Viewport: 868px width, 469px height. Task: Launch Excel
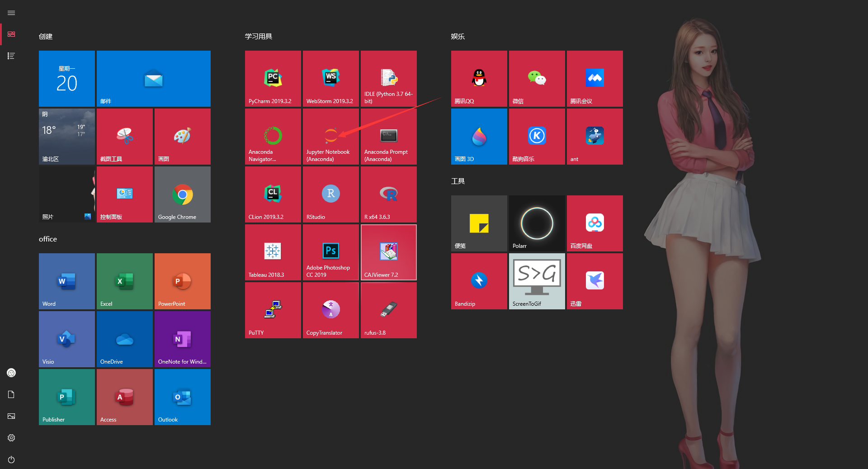click(x=125, y=281)
